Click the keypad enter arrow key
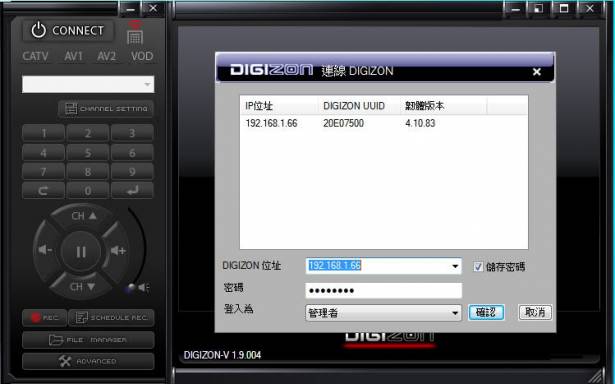 click(132, 191)
